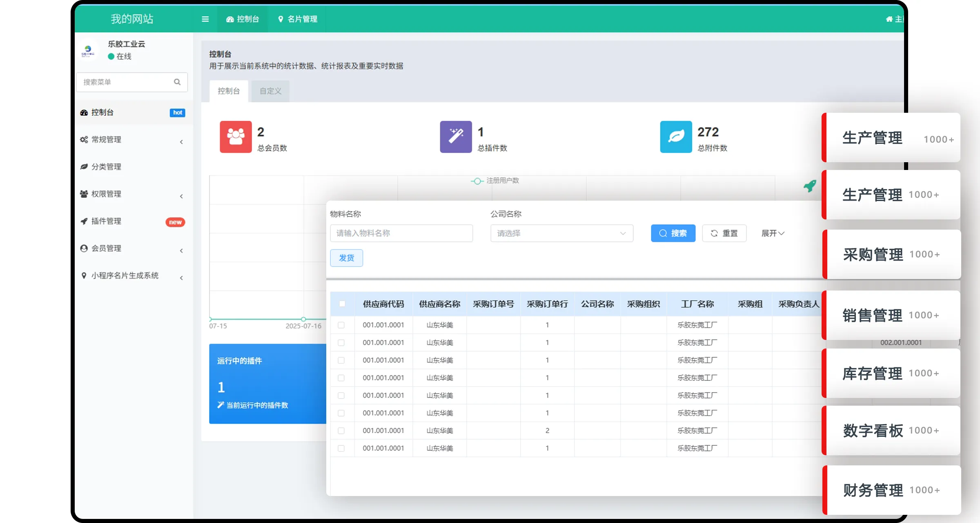Viewport: 980px width, 523px height.
Task: Tick checkbox on row with order line 2
Action: tap(341, 431)
